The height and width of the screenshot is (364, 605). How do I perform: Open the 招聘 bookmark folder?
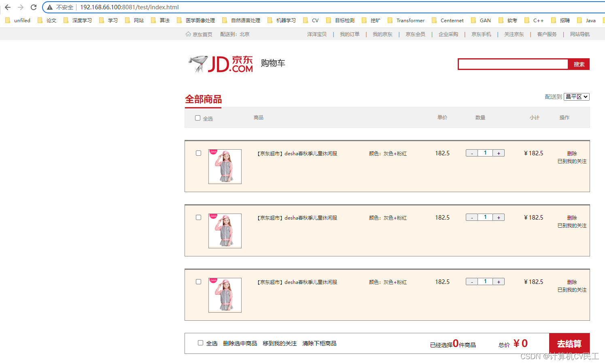(560, 20)
